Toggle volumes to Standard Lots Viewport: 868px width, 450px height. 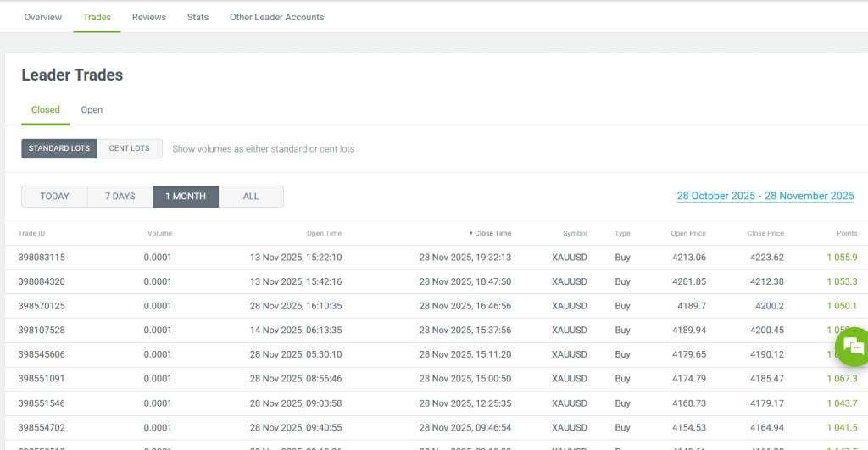tap(59, 148)
